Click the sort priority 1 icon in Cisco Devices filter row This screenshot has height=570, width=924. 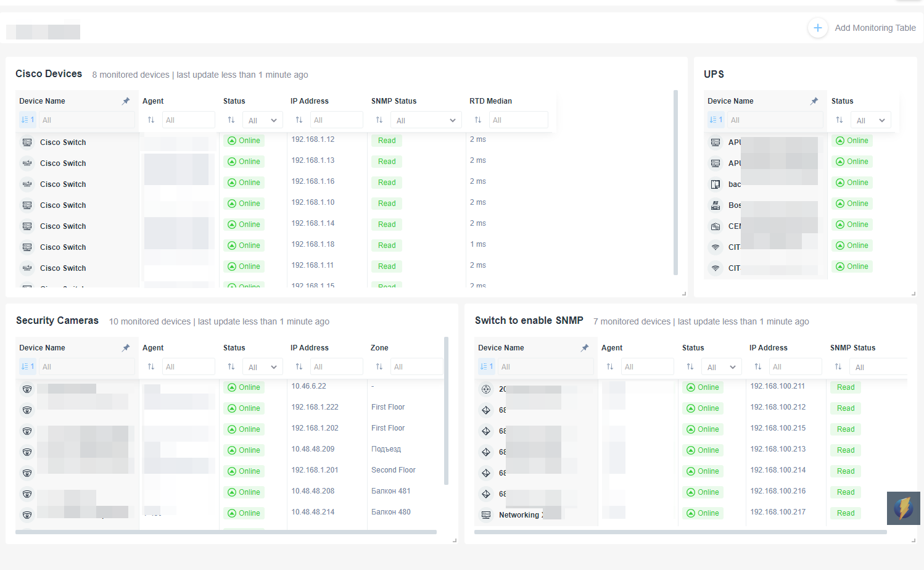point(27,119)
